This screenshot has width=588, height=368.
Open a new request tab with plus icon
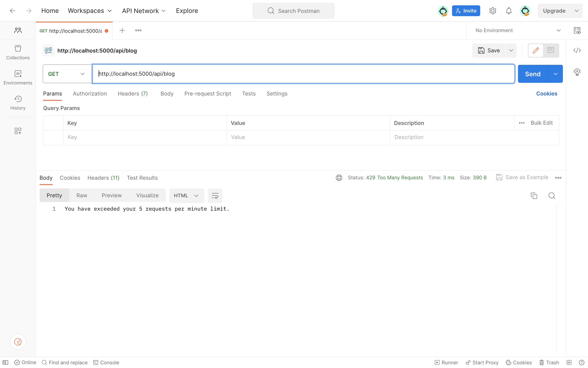pos(122,30)
